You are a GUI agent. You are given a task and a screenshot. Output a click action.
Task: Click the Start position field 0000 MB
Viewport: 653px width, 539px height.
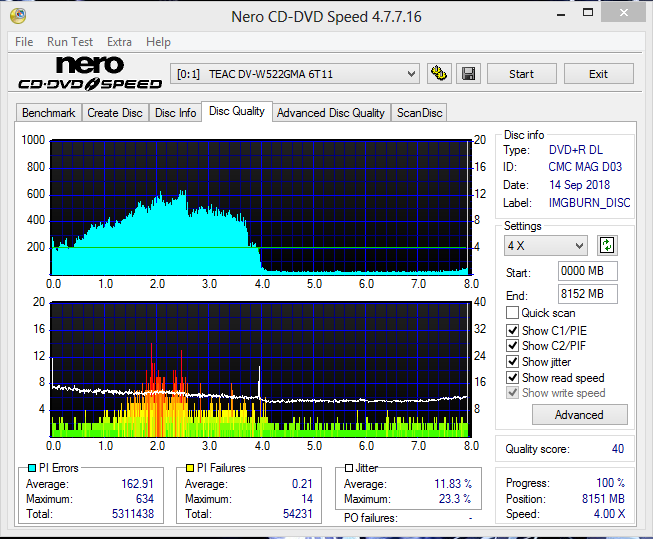point(587,271)
